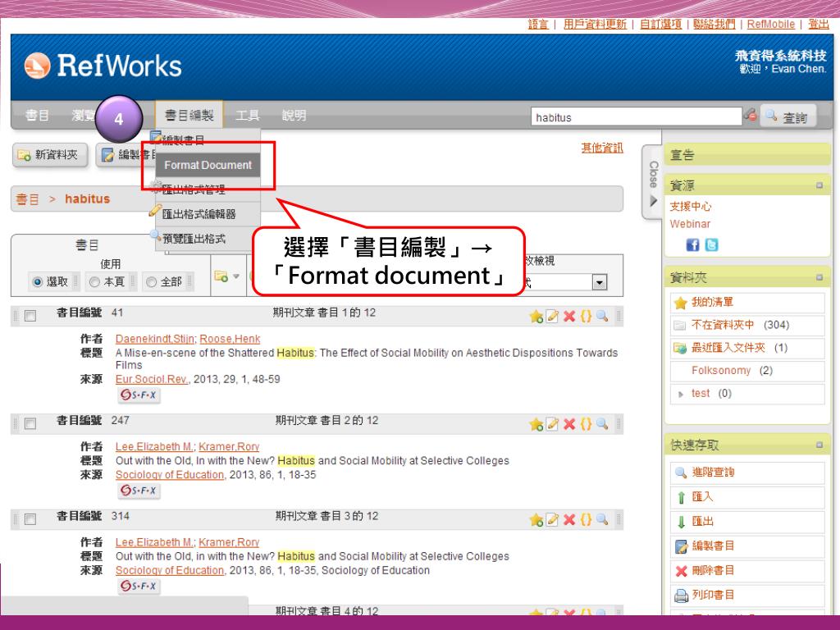Click 列印書目 quick access item
The width and height of the screenshot is (840, 630).
coord(746,596)
